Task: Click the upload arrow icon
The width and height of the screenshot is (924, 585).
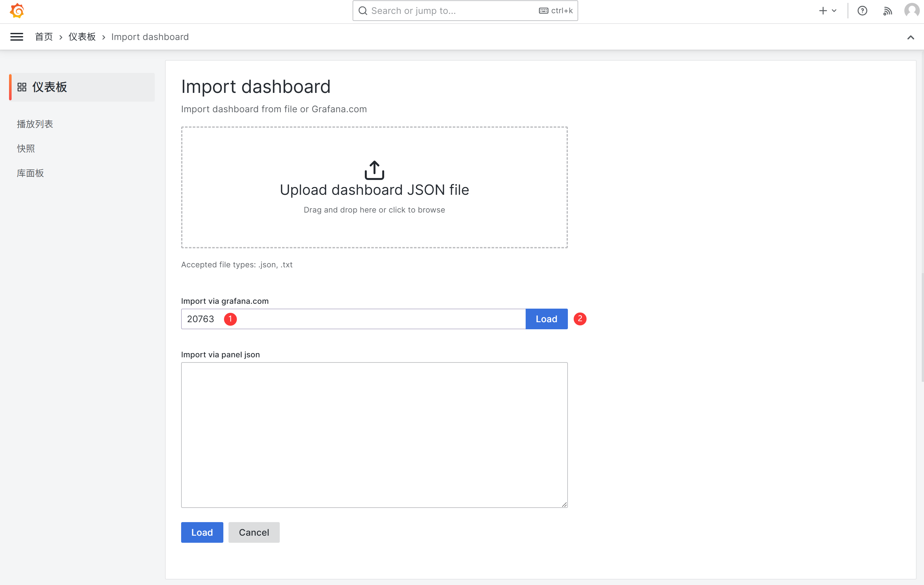Action: pyautogui.click(x=374, y=170)
